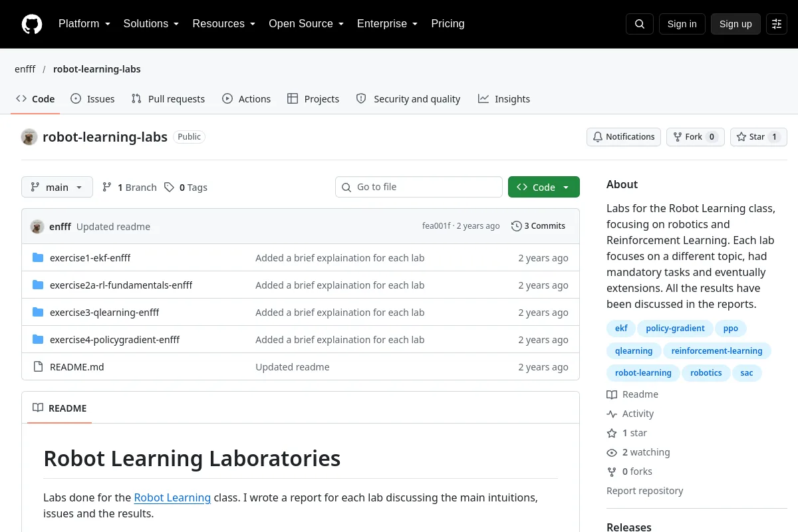This screenshot has height=532, width=798.
Task: Click the ekf topic tag
Action: click(x=621, y=329)
